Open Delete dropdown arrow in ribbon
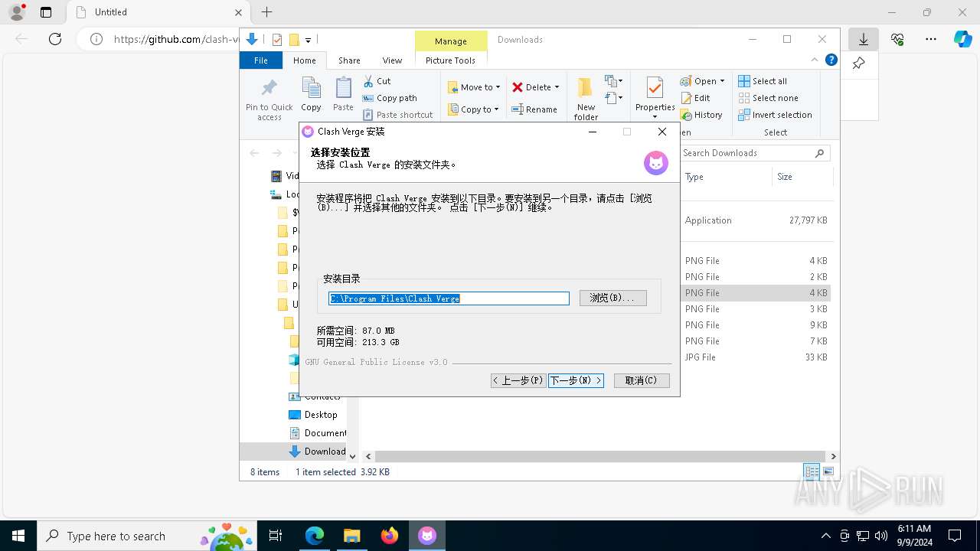Screen dimensions: 980x551 coord(557,87)
